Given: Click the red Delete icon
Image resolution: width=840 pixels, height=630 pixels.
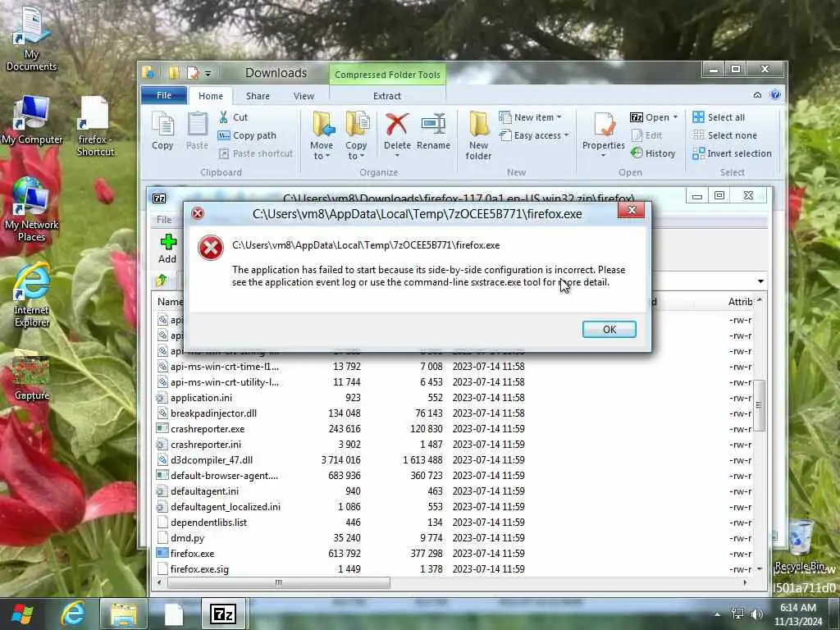Looking at the screenshot, I should pos(397,125).
